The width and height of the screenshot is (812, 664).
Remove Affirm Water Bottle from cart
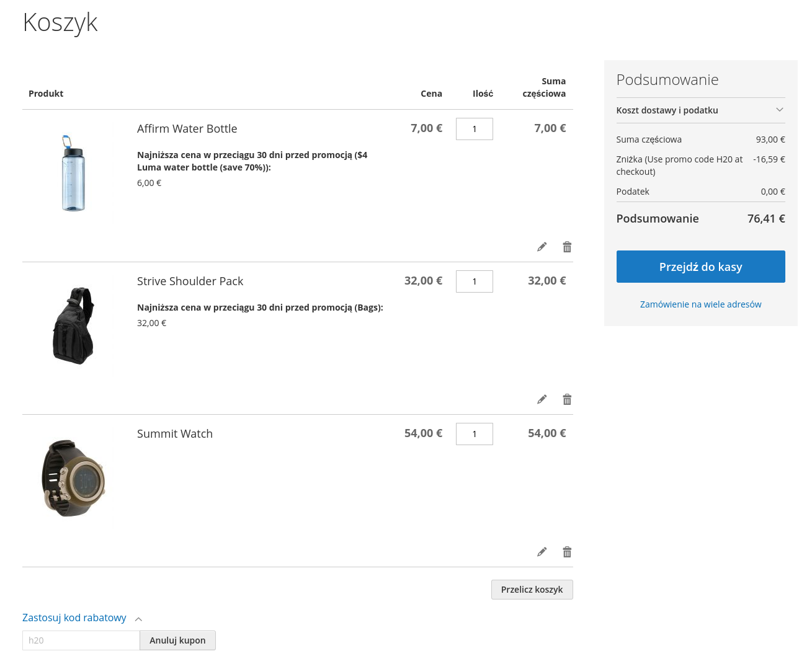point(567,247)
